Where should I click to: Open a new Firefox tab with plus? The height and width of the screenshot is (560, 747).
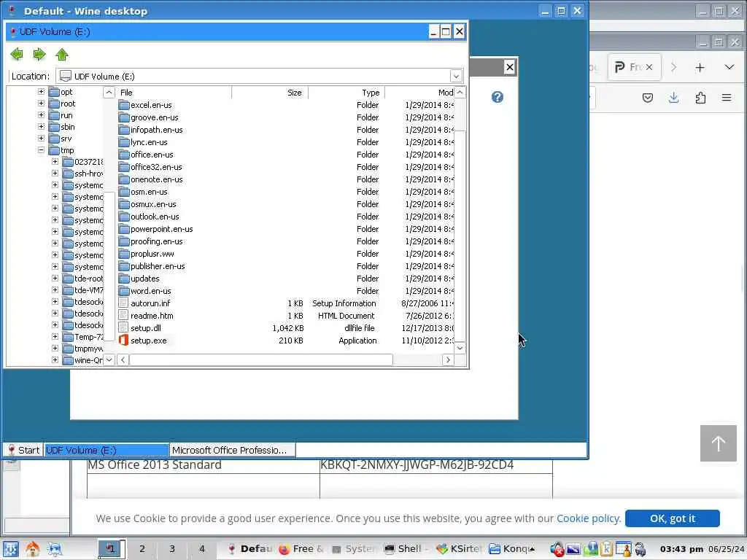[x=700, y=68]
